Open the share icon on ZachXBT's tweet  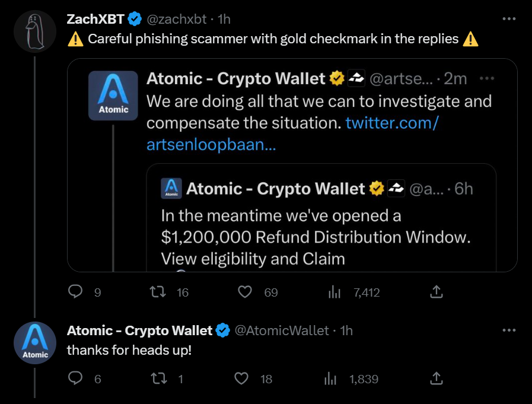click(x=437, y=291)
